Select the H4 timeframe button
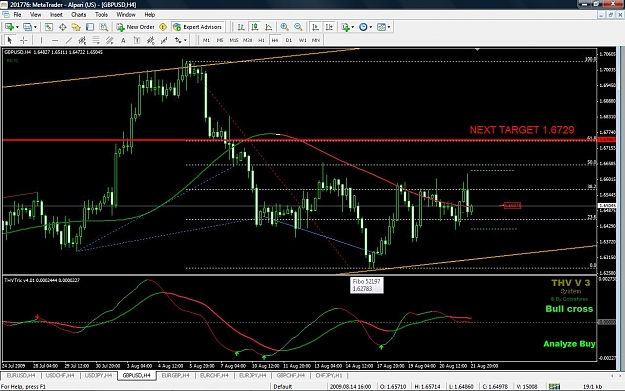625x391 pixels. coord(275,40)
